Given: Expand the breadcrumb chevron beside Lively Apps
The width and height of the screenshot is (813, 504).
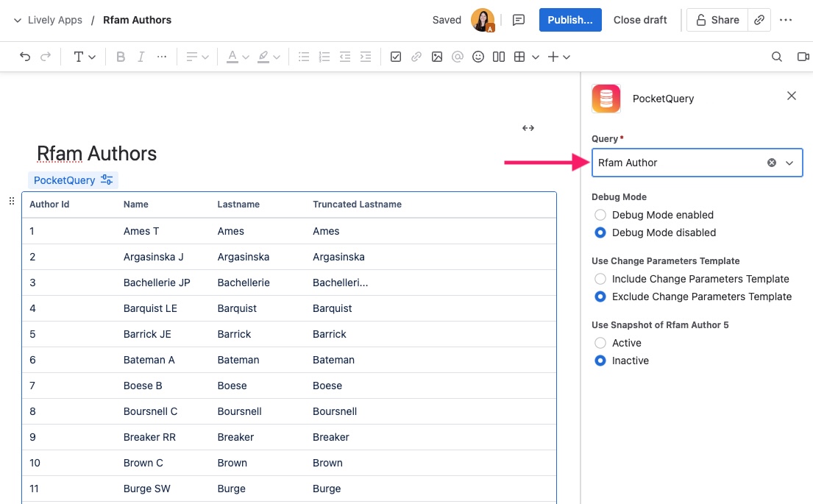Looking at the screenshot, I should (x=18, y=20).
